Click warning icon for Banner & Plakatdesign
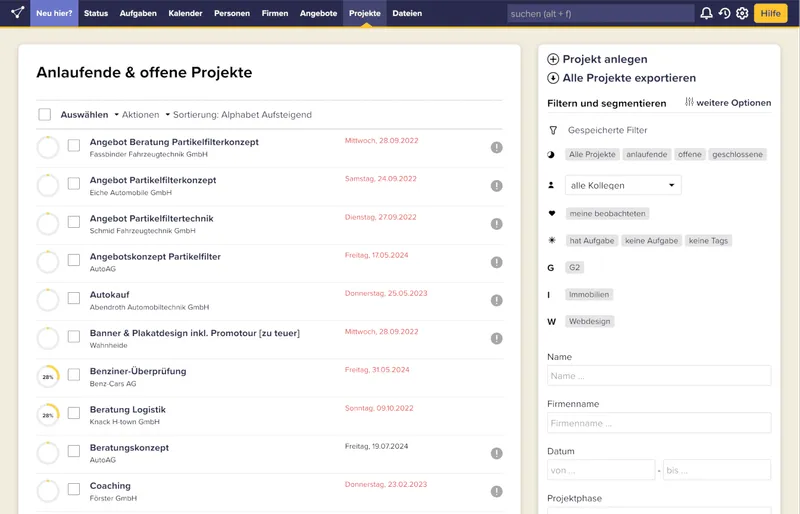Screen dimensions: 800x514 pos(496,338)
